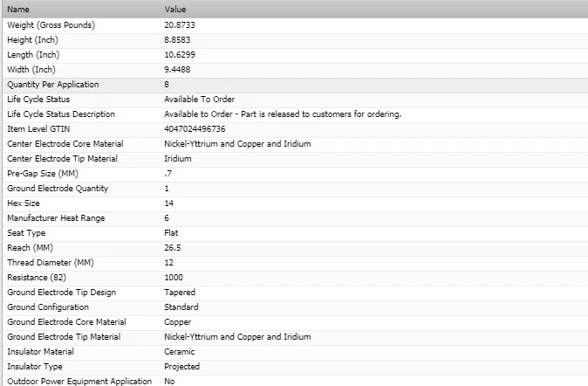Click the Hex Size row label
This screenshot has height=386, width=588.
coord(25,203)
